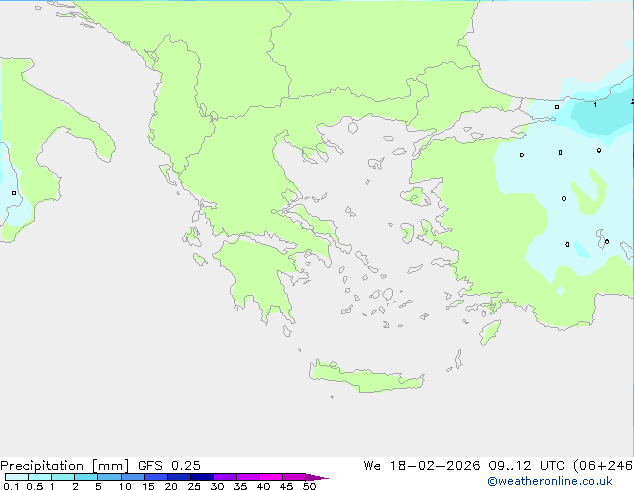
Task: Click the 1–2 mm legend color swatch
Action: 63,477
